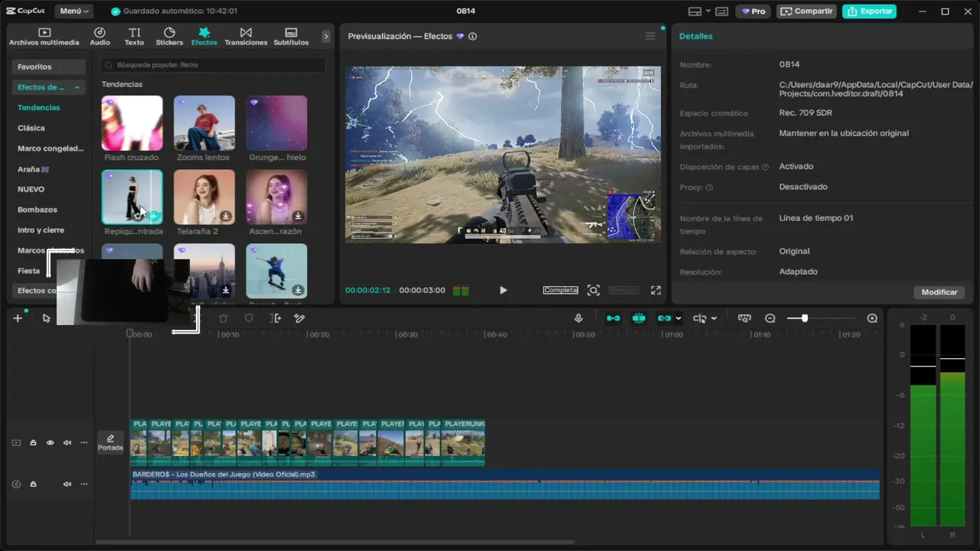Click the Compartir button

(807, 11)
